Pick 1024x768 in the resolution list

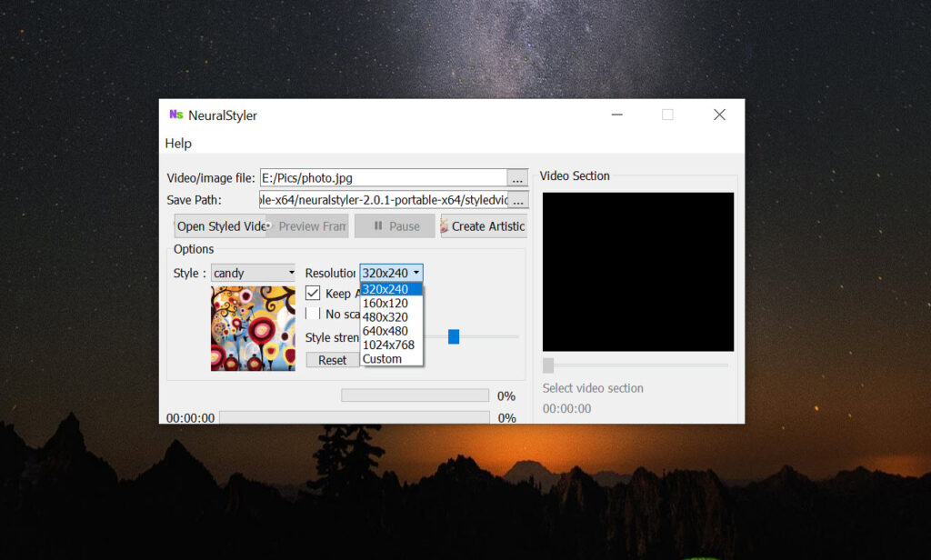coord(388,345)
